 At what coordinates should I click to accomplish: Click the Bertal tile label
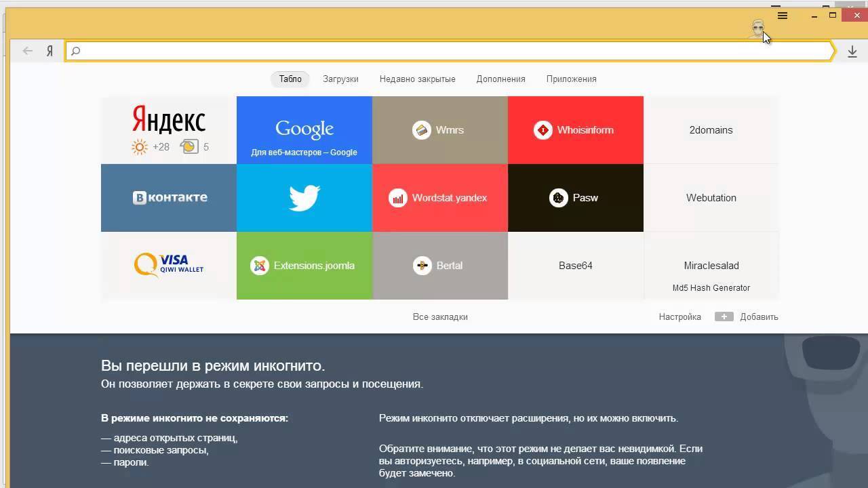click(x=450, y=266)
